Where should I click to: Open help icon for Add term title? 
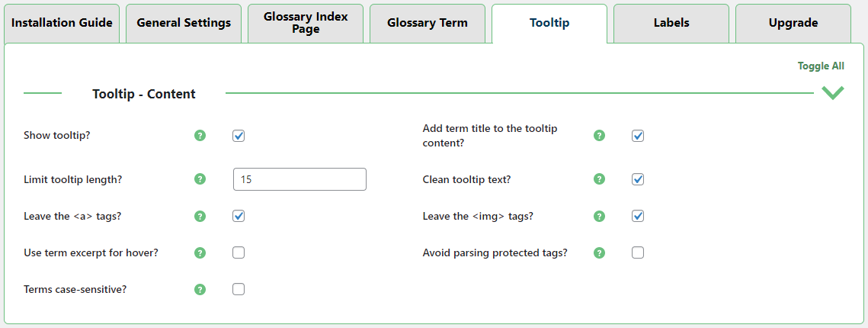tap(599, 136)
